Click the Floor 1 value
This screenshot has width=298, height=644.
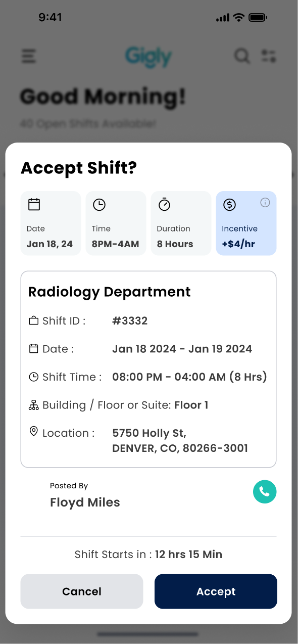coord(191,405)
